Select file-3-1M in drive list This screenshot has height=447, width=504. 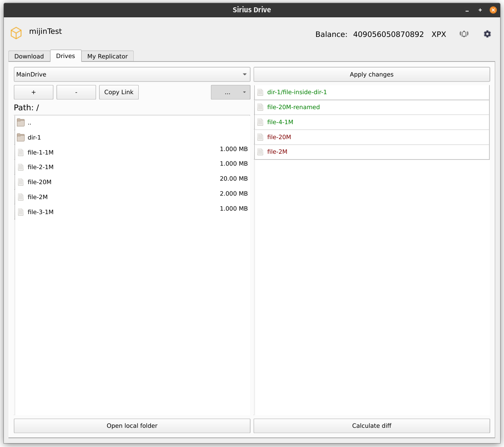coord(132,212)
